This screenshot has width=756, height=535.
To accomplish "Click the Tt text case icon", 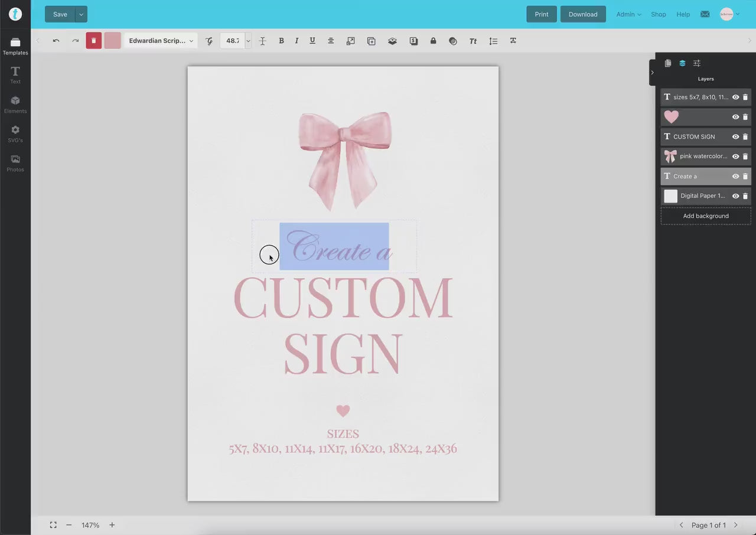I will (x=473, y=41).
